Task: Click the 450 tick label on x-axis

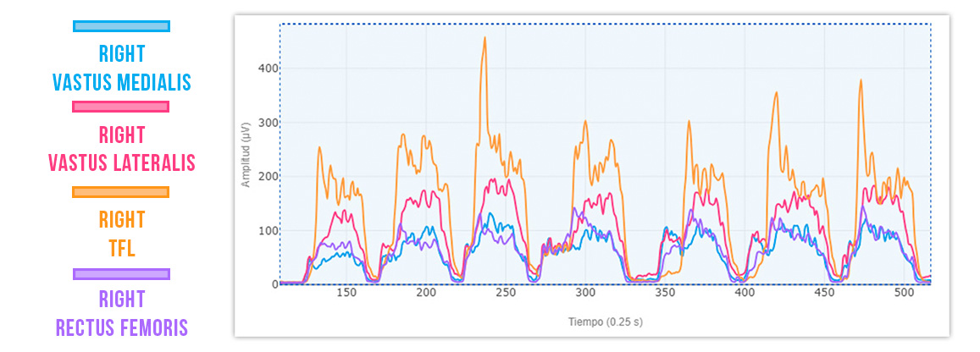Action: 824,293
